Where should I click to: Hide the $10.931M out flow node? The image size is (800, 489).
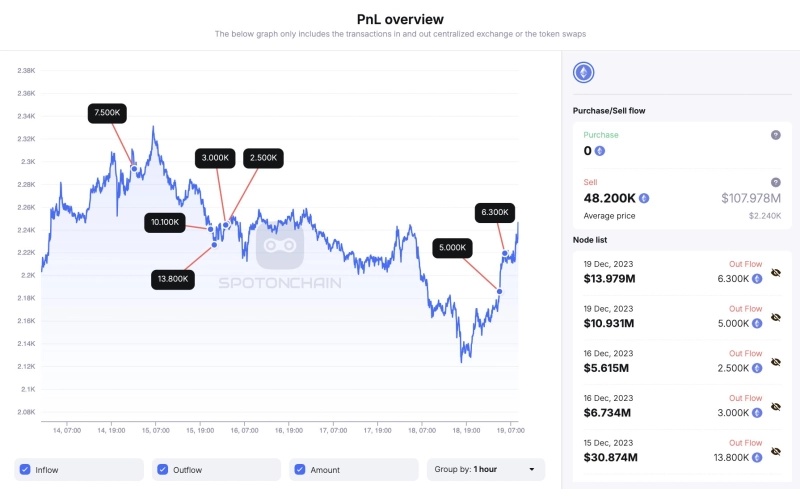[x=775, y=316]
